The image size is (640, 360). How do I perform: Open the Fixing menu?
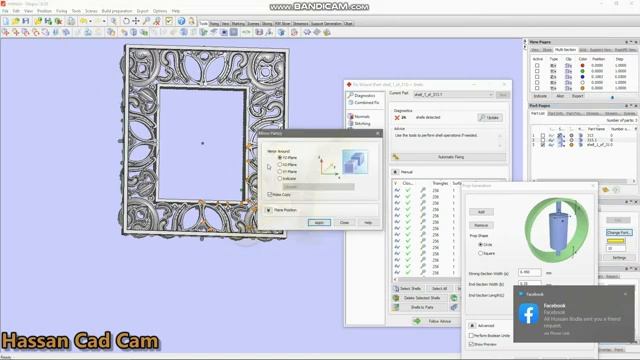(62, 11)
